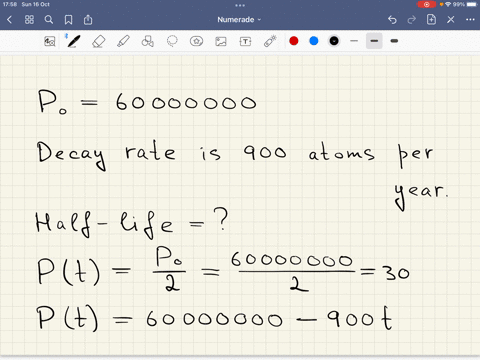Tap the red screen recording indicator
480x360 pixels.
(427, 5)
